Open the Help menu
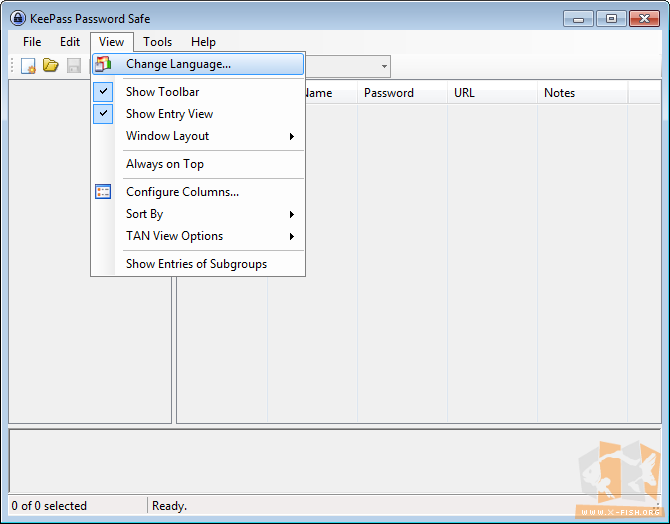The width and height of the screenshot is (670, 524). 203,42
